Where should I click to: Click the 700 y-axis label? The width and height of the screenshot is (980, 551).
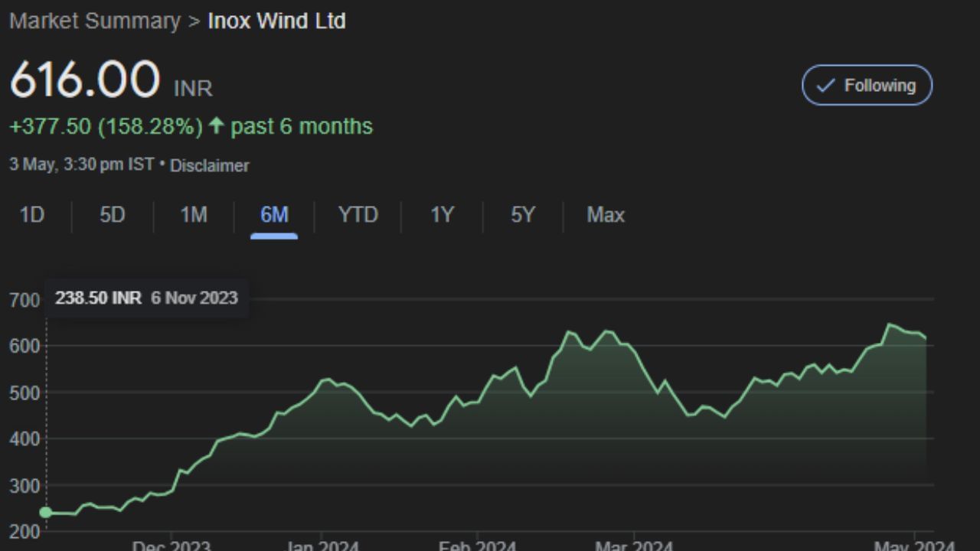click(x=24, y=301)
